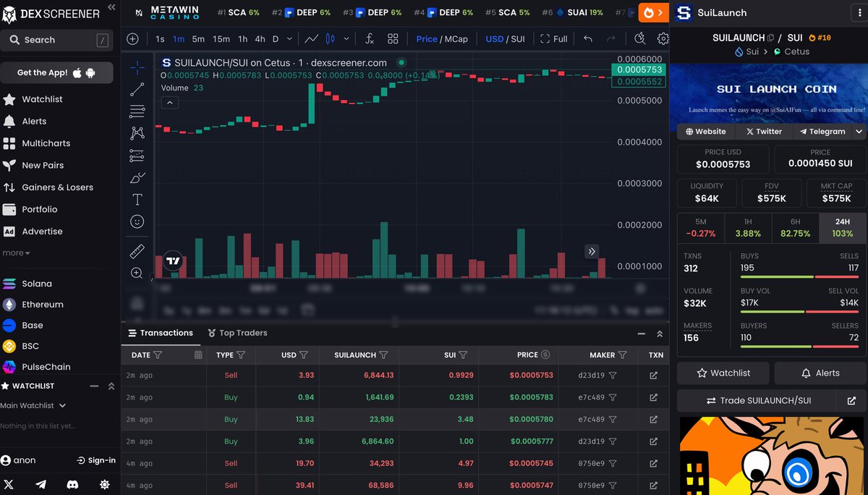Click the Get the App button
Viewport: 868px width, 495px height.
tap(56, 72)
